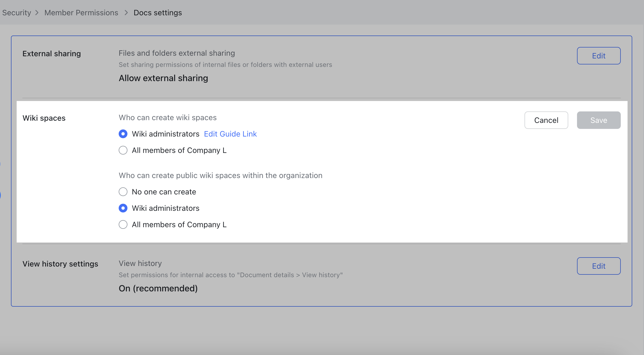644x355 pixels.
Task: Cancel the Wiki spaces changes
Action: pos(546,120)
